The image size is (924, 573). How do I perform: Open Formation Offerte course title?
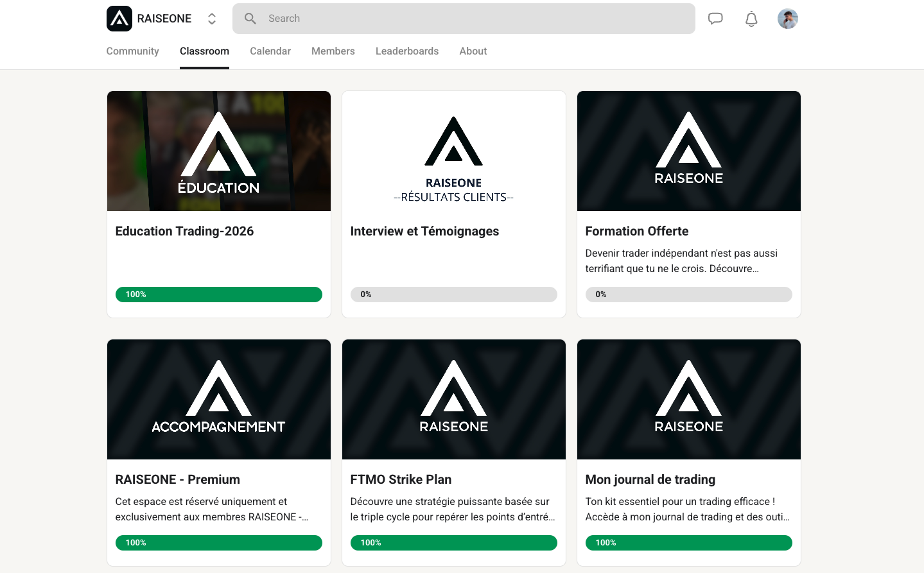637,231
